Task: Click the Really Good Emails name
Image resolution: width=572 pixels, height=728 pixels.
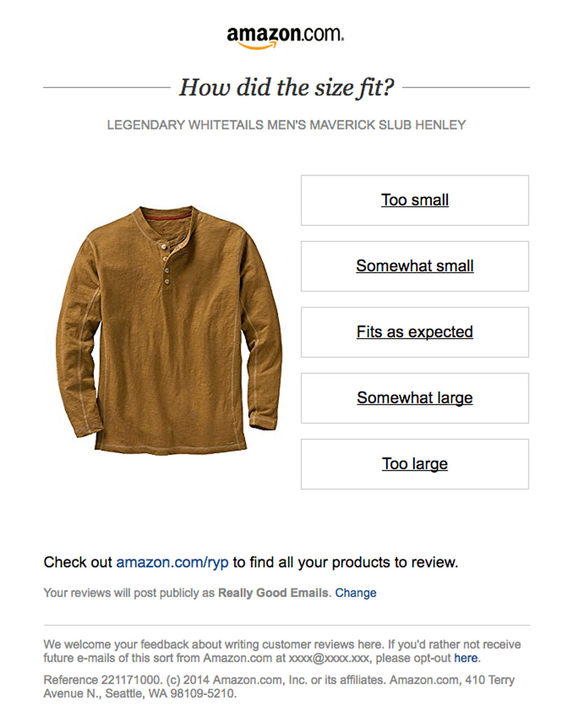Action: coord(273,593)
